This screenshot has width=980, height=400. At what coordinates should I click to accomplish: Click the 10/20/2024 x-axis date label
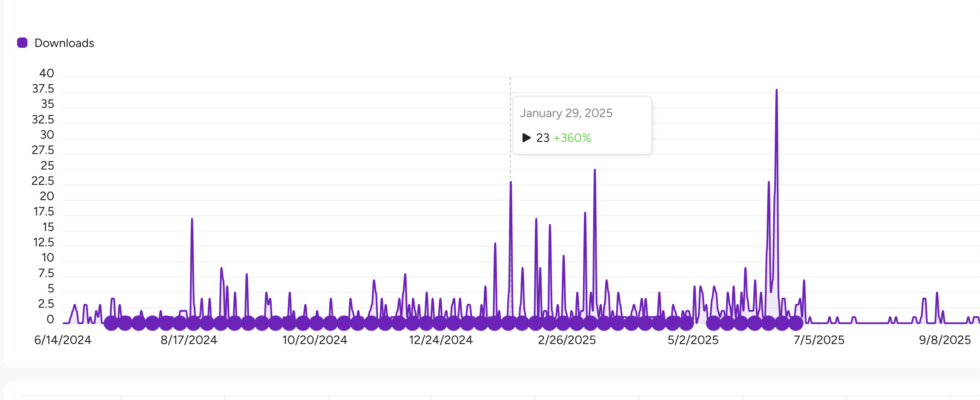(x=315, y=340)
